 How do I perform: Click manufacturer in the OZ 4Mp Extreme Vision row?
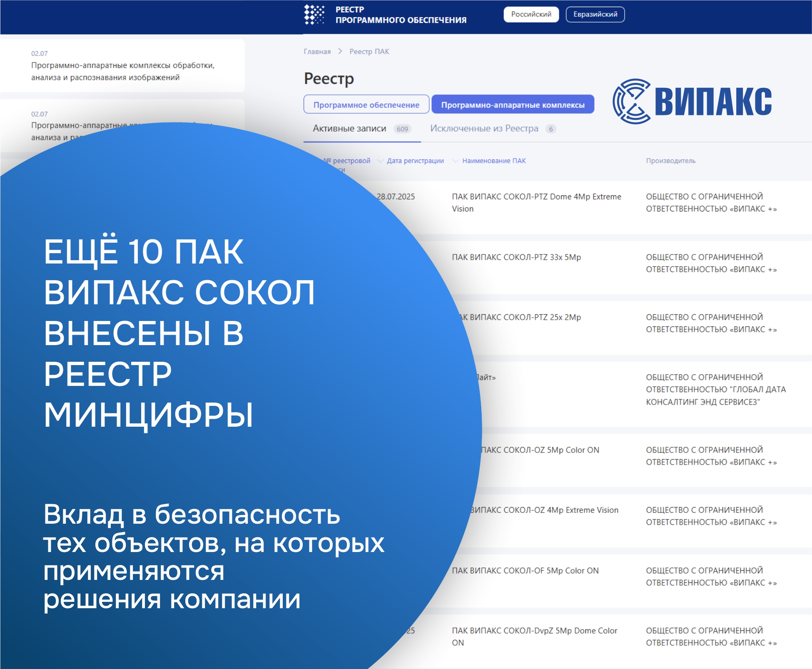point(711,516)
